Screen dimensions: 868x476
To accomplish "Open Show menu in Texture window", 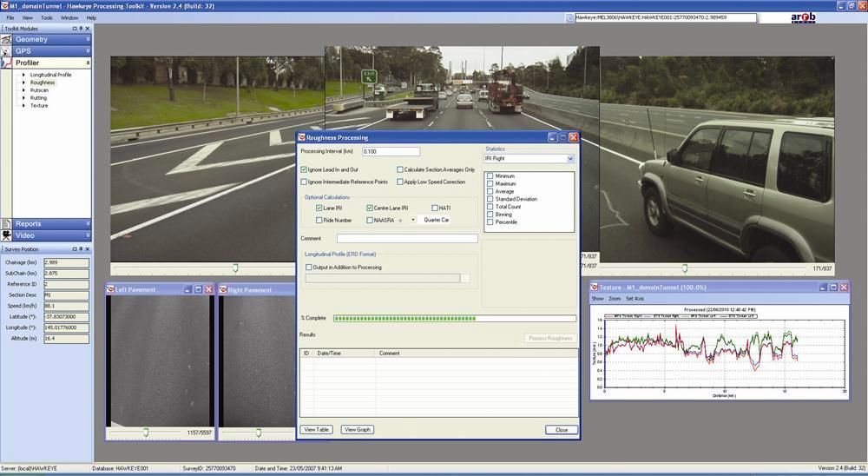I will coord(597,299).
